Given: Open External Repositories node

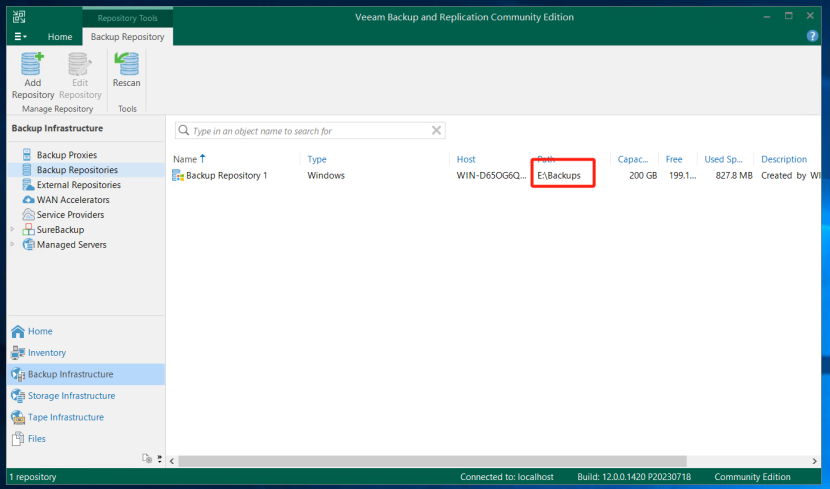Looking at the screenshot, I should 78,185.
